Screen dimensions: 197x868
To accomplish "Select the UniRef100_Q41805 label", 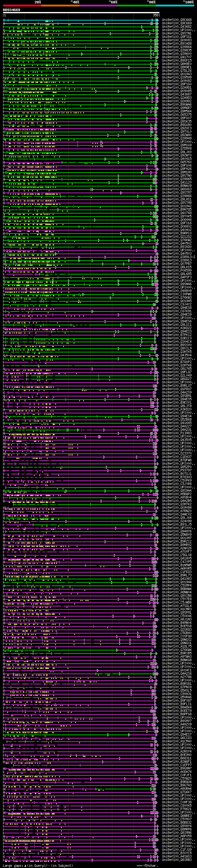I will pos(176,558).
